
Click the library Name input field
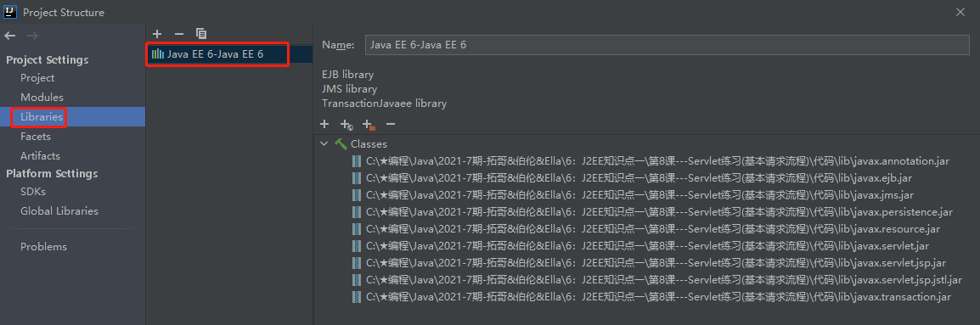pos(667,45)
